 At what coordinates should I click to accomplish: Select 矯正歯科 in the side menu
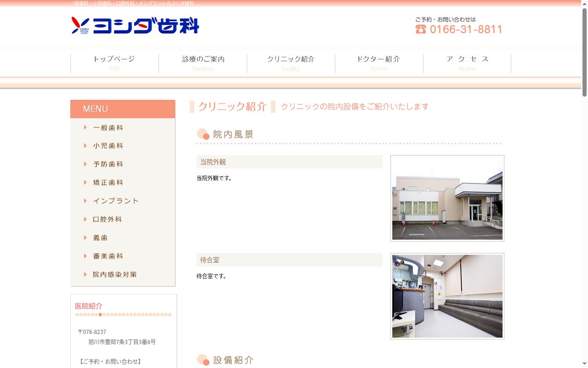123,183
